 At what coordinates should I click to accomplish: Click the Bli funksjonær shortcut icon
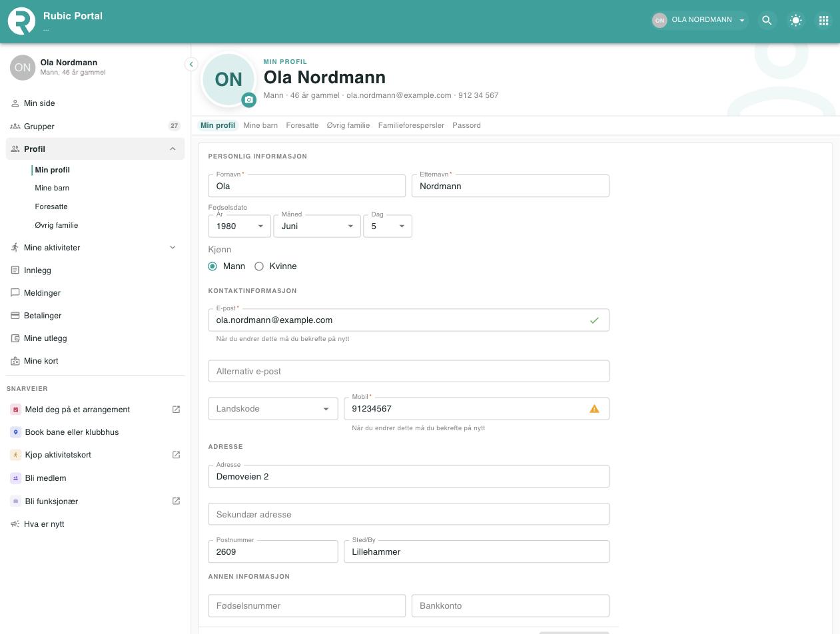(x=15, y=501)
